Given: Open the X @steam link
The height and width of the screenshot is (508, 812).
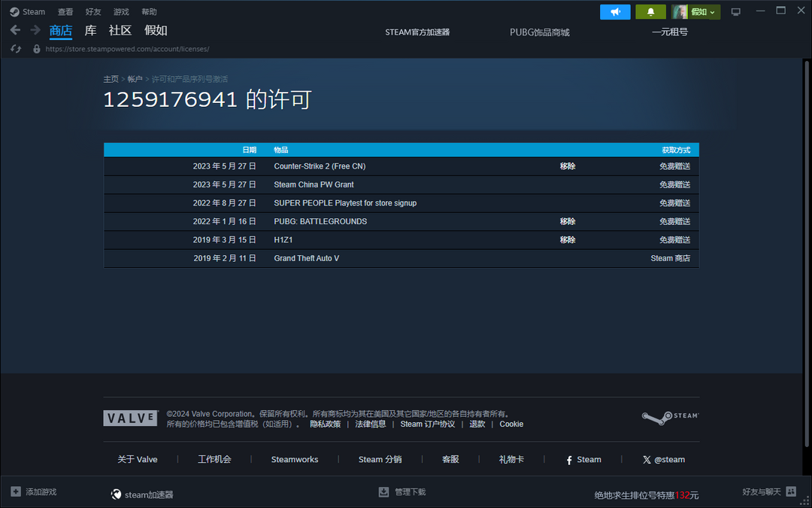Looking at the screenshot, I should tap(664, 460).
